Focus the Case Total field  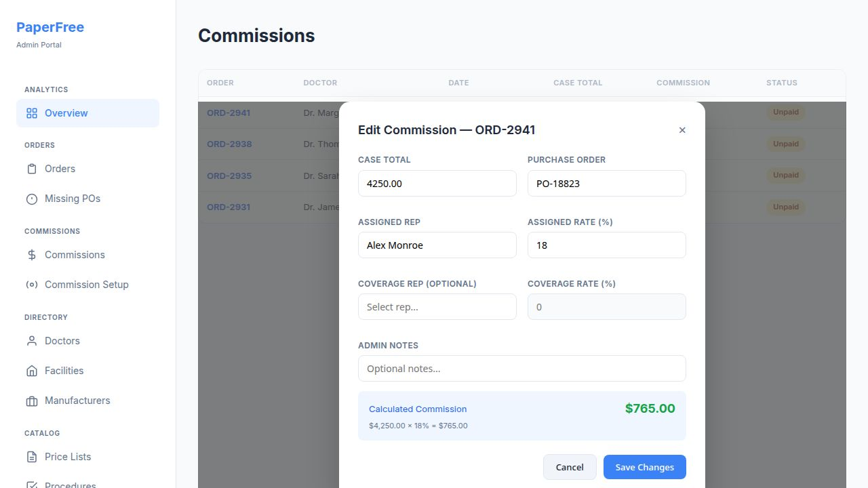pyautogui.click(x=437, y=184)
